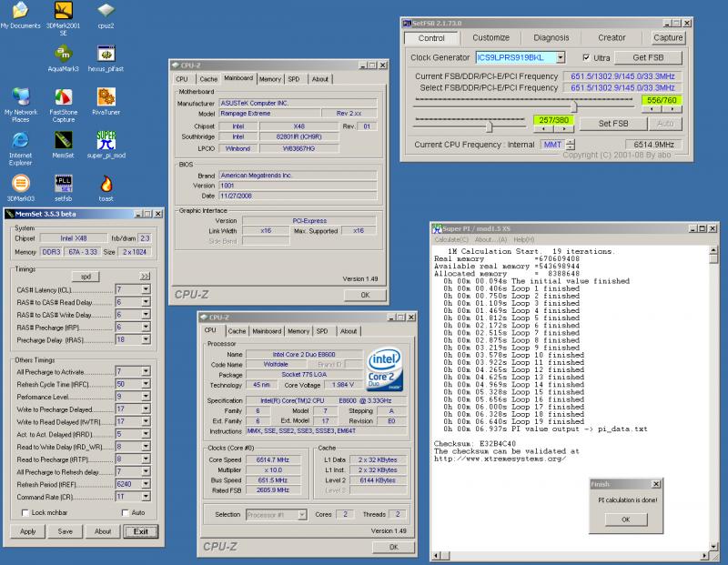Launch setfsb desktop shortcut
The height and width of the screenshot is (565, 728).
click(63, 188)
